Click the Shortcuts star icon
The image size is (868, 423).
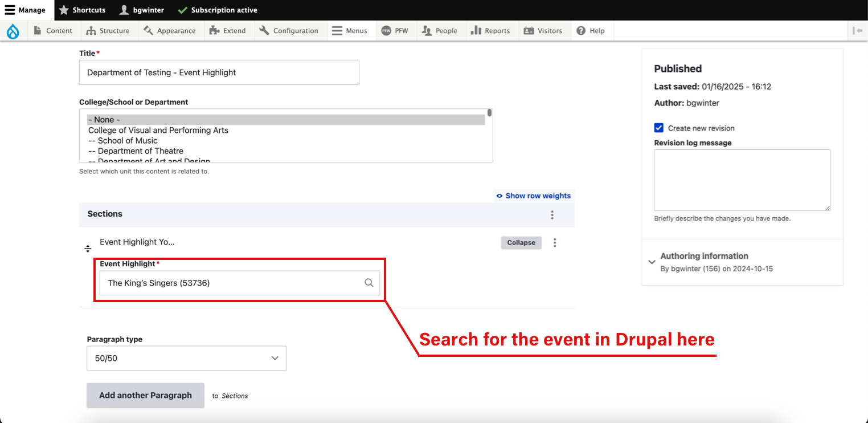[x=64, y=10]
